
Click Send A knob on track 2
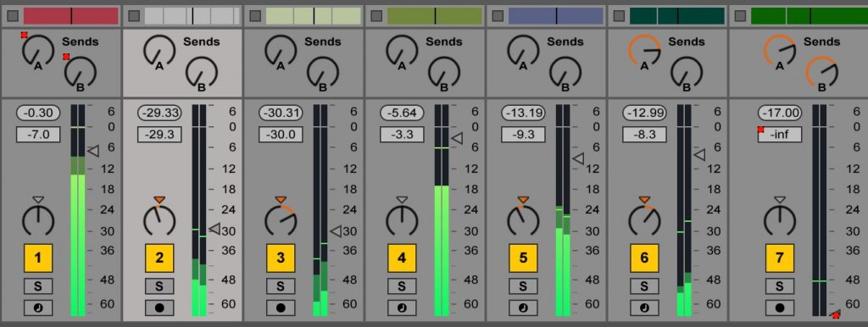159,51
